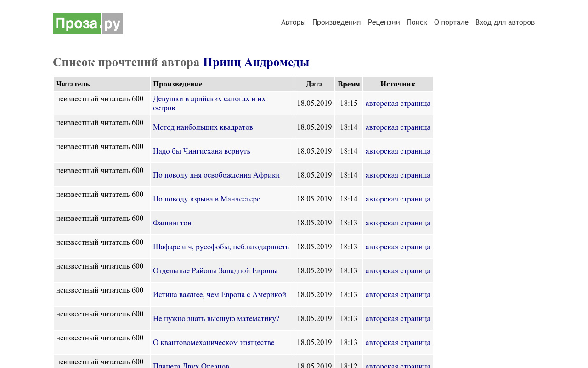588x368 pixels.
Task: Open По поводу дня освобождения Африки
Action: click(x=216, y=175)
